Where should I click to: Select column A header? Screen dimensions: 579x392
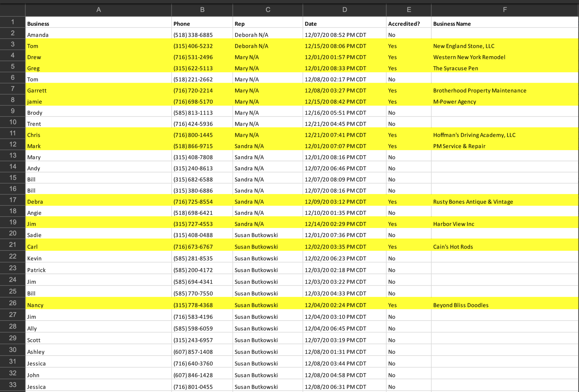tap(98, 10)
